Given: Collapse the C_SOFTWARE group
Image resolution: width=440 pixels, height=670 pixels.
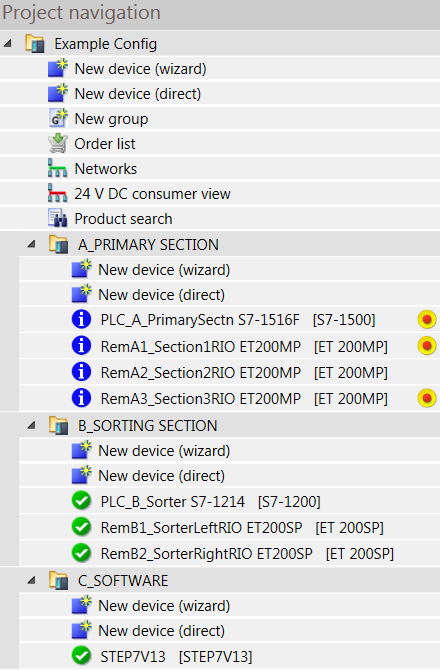Looking at the screenshot, I should (31, 580).
